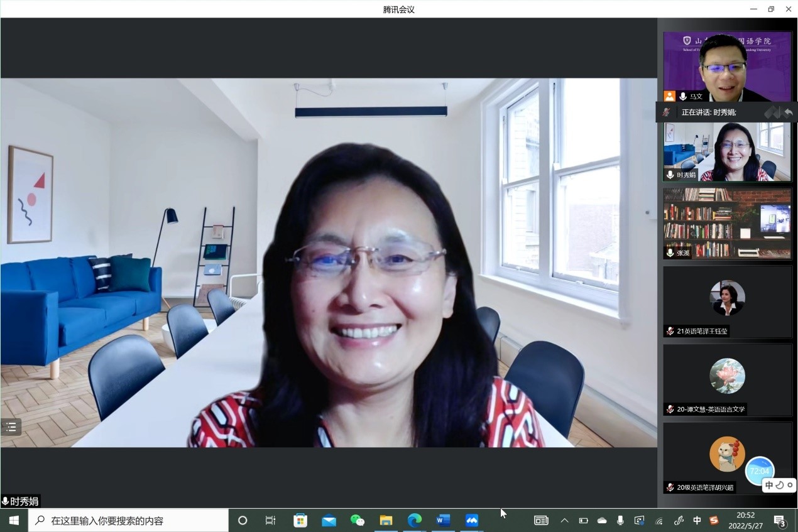798x532 pixels.
Task: Open the Windows Start menu
Action: [x=14, y=520]
